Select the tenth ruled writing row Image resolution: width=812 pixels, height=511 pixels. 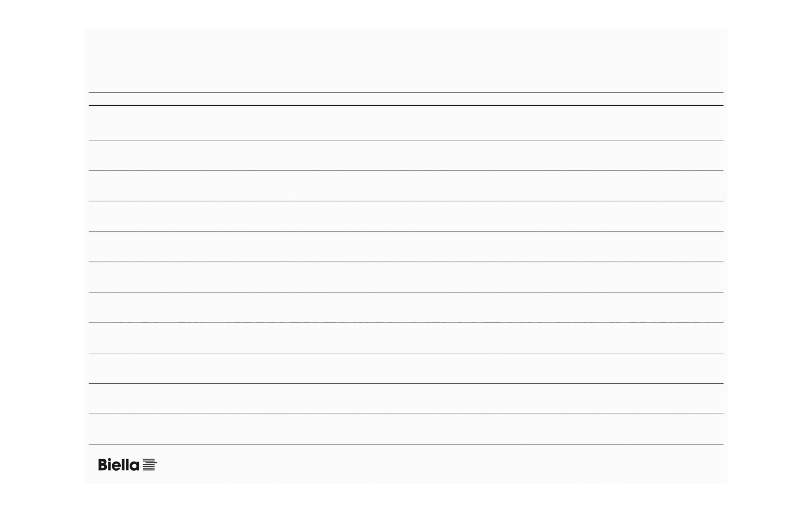point(406,399)
